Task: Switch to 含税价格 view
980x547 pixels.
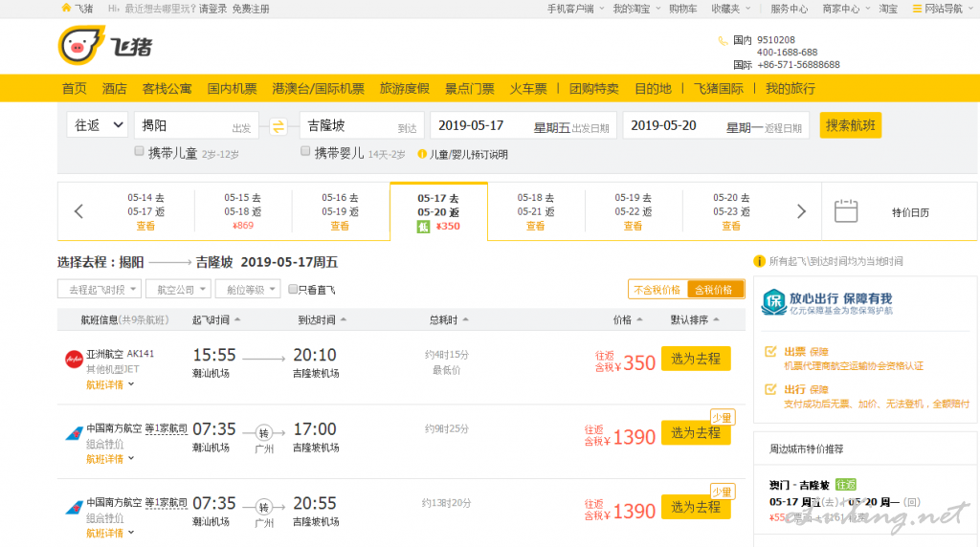Action: (715, 290)
